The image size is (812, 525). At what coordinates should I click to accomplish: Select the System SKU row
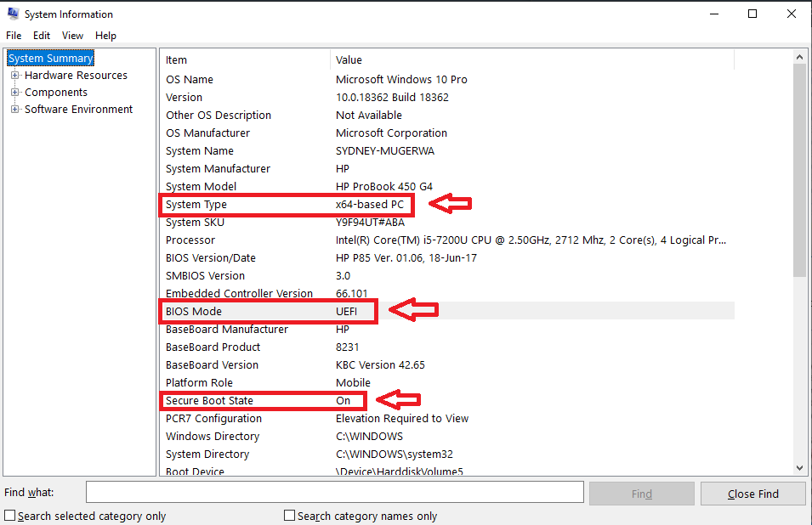tap(448, 223)
